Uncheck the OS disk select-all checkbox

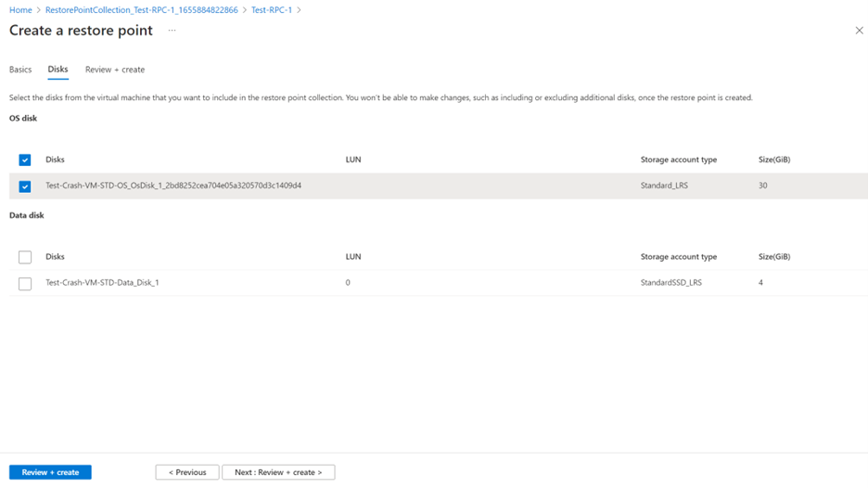point(25,161)
